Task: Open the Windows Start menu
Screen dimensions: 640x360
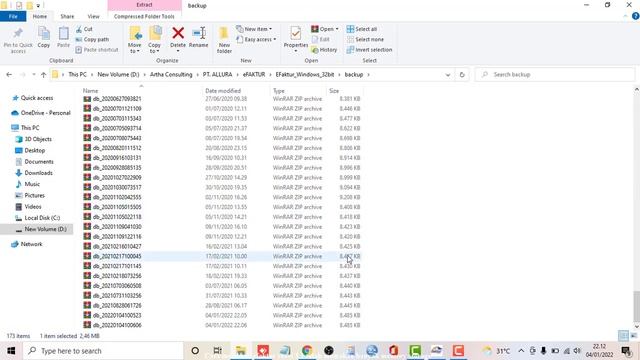Action: [11, 351]
